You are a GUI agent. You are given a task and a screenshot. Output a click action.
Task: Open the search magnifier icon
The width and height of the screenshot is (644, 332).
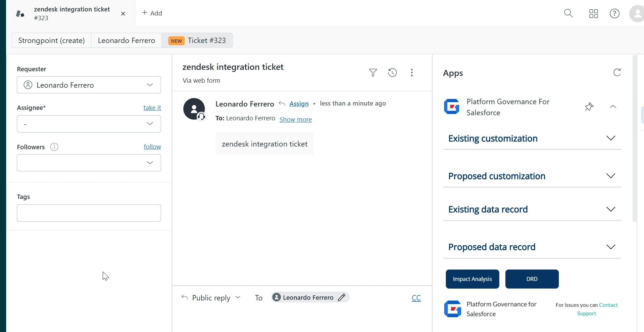568,13
